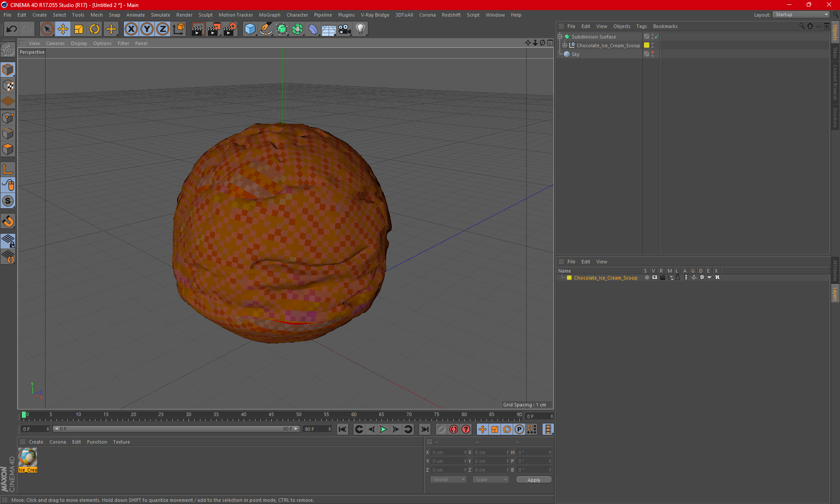Screen dimensions: 840x504
Task: Open the World coordinate system dropdown
Action: click(449, 479)
